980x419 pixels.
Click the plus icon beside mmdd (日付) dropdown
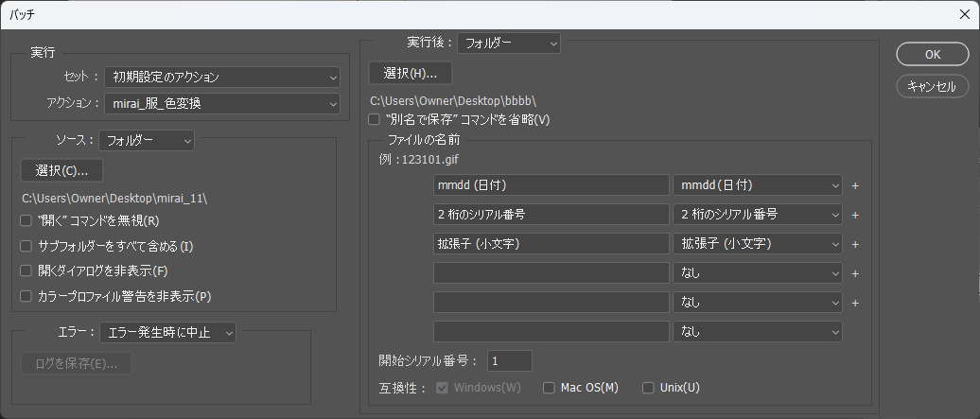click(x=855, y=186)
